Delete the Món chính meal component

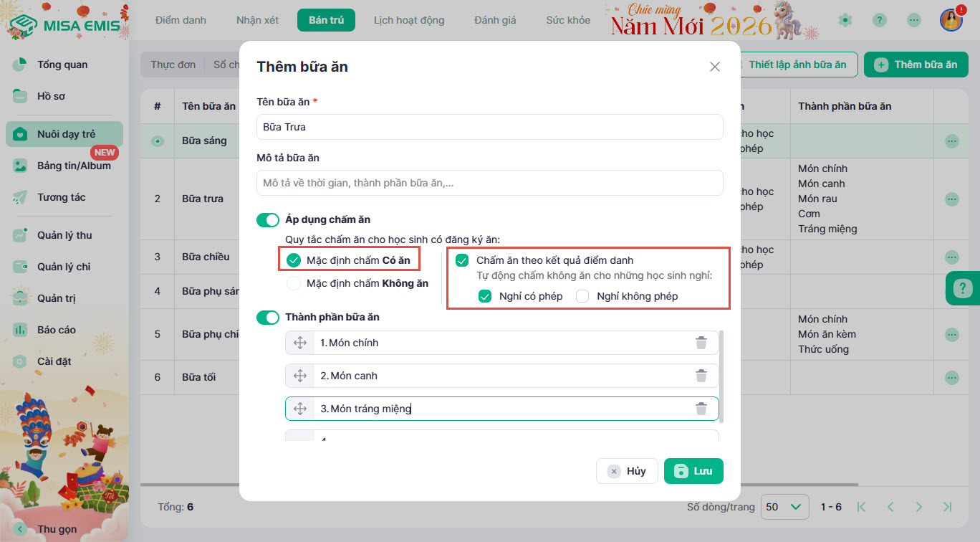(x=701, y=343)
